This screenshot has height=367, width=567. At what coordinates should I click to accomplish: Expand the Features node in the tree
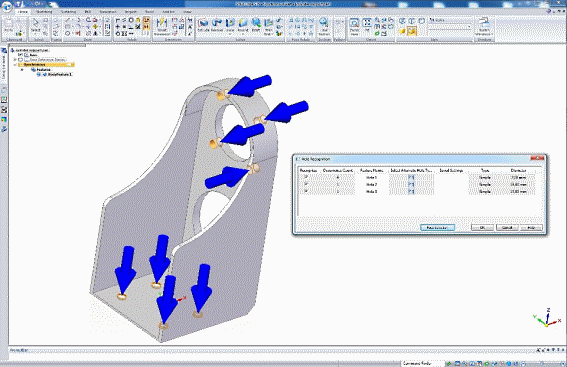pos(22,69)
